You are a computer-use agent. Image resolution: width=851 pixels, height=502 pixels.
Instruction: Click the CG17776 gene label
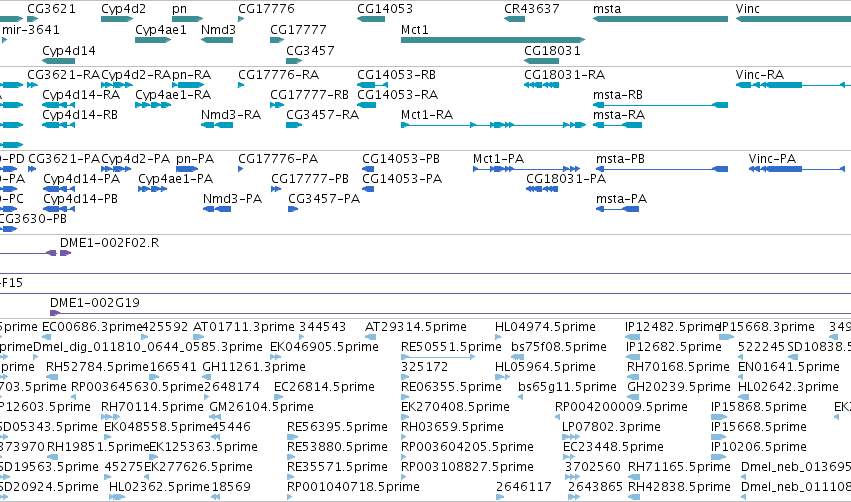click(266, 9)
